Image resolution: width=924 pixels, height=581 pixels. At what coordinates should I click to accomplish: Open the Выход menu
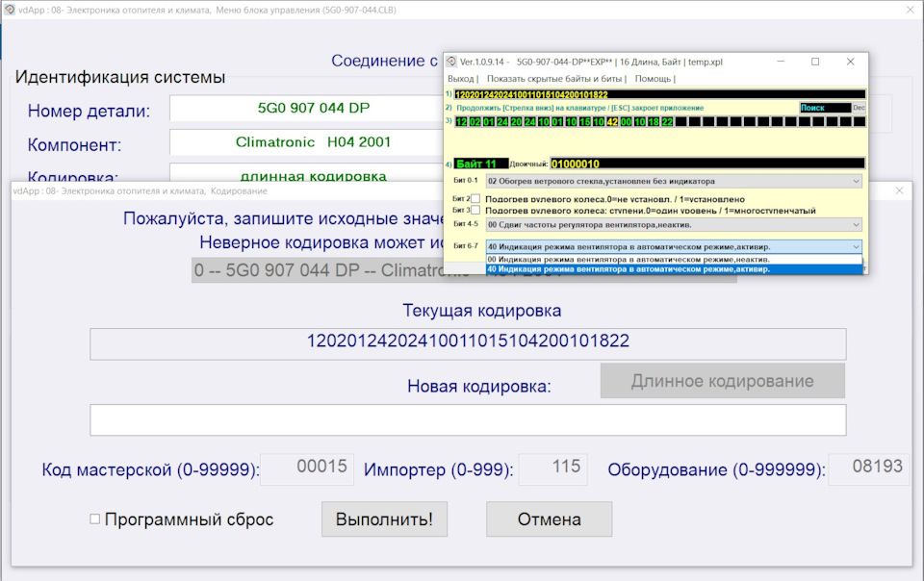(x=463, y=78)
